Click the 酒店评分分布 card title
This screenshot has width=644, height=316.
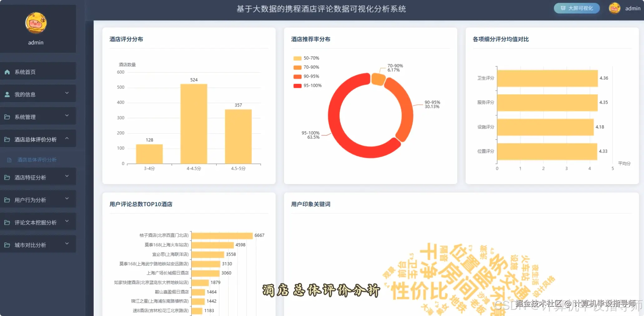pyautogui.click(x=126, y=39)
